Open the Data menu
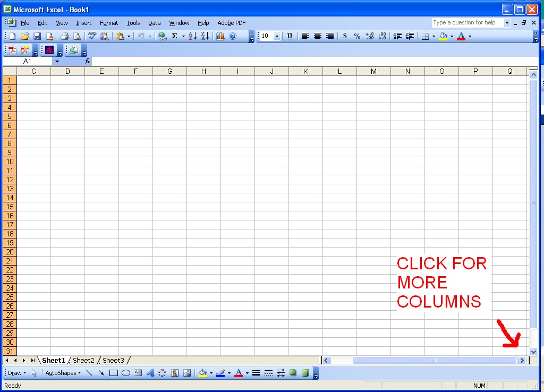This screenshot has height=392, width=544. coord(154,23)
